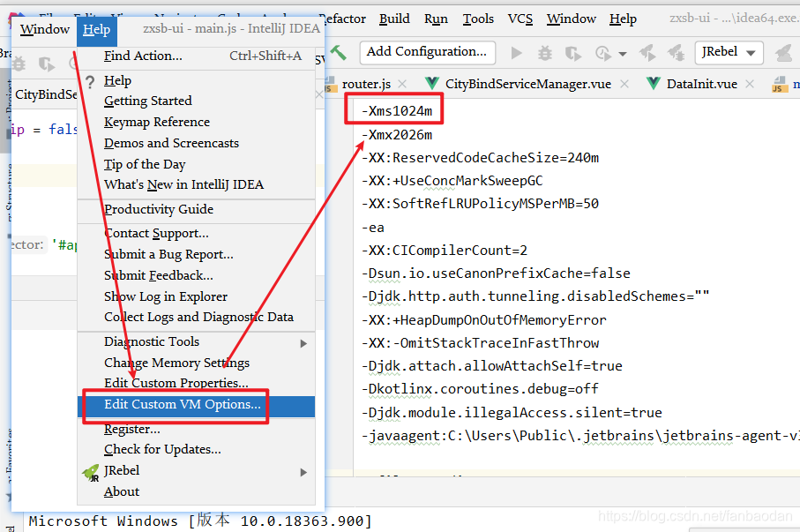This screenshot has height=532, width=800.
Task: Select Edit Custom VM Options...
Action: 197,405
